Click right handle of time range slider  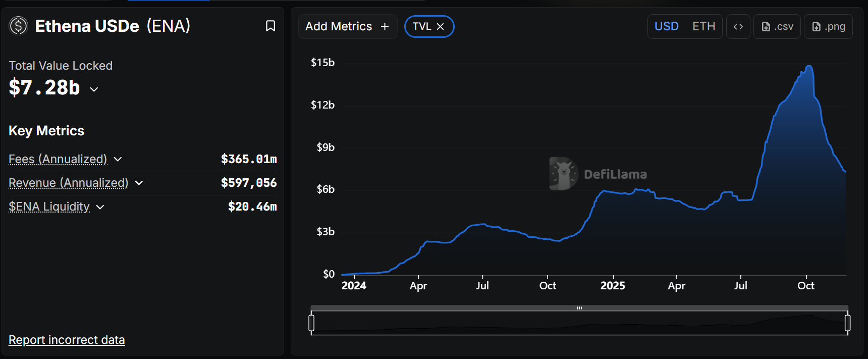pyautogui.click(x=847, y=323)
